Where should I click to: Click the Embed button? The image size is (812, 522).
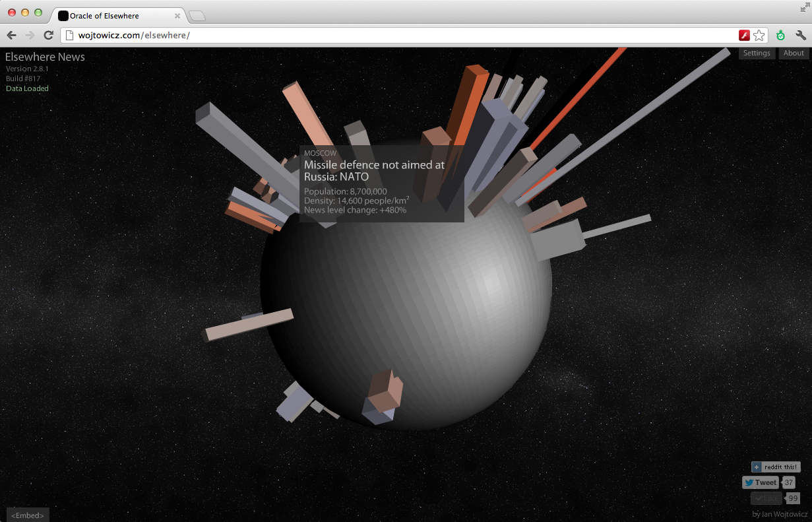[x=28, y=515]
